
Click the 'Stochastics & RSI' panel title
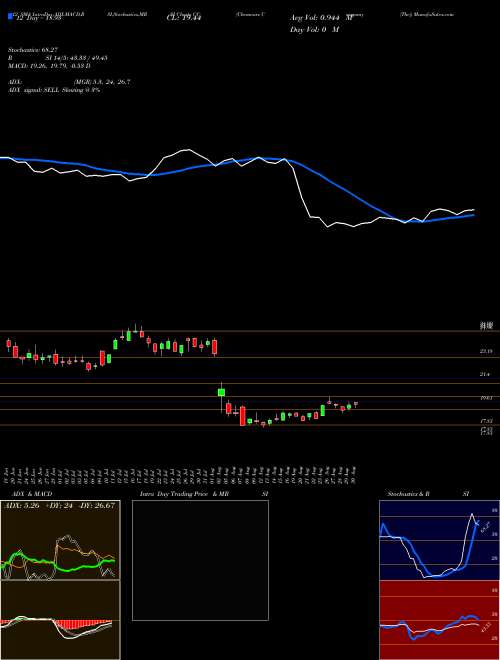click(428, 494)
